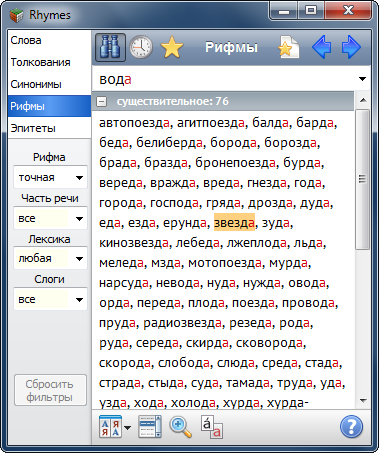Click the word страда

pos(120,383)
